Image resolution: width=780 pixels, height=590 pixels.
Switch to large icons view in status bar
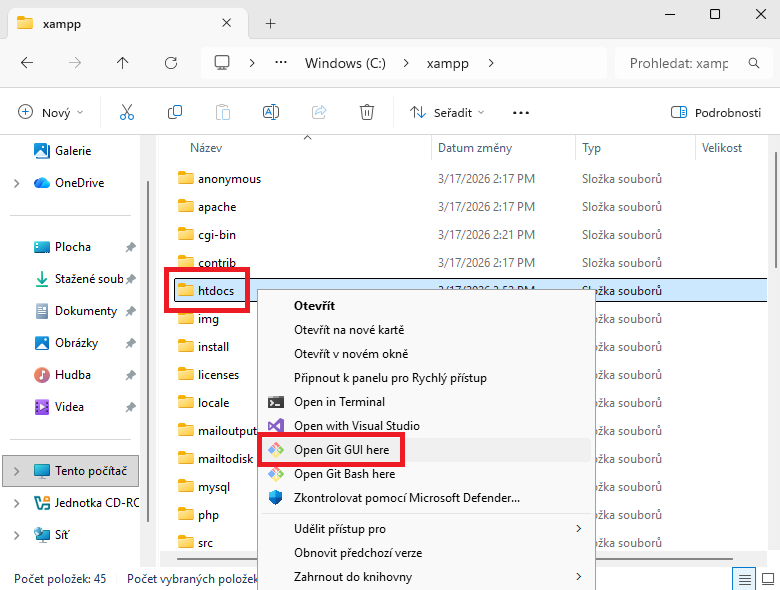click(767, 579)
